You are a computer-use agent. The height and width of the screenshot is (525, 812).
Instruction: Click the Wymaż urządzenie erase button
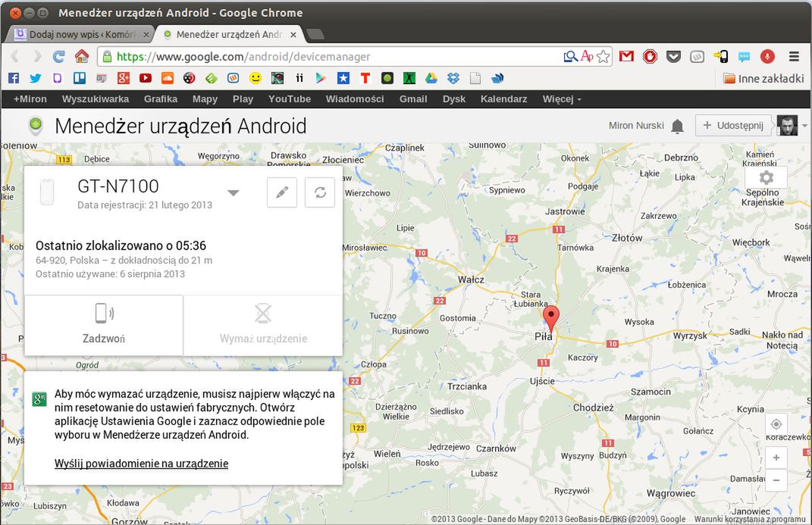[x=263, y=325]
